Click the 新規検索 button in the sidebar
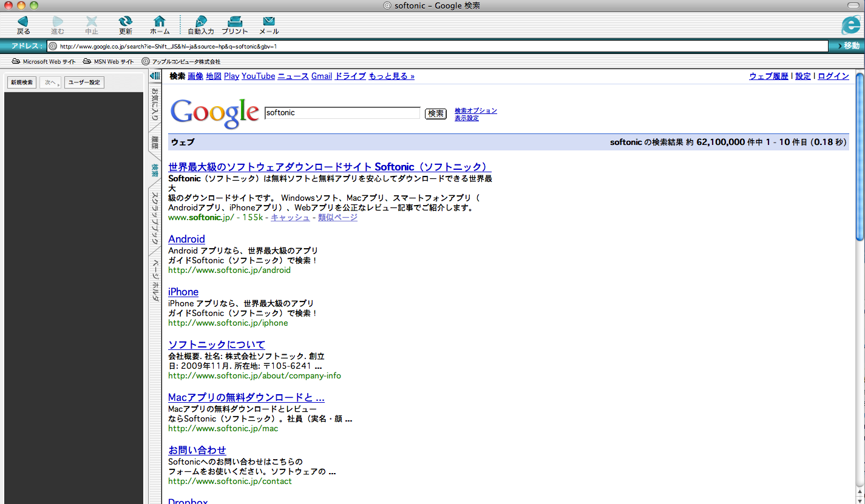 click(x=22, y=82)
